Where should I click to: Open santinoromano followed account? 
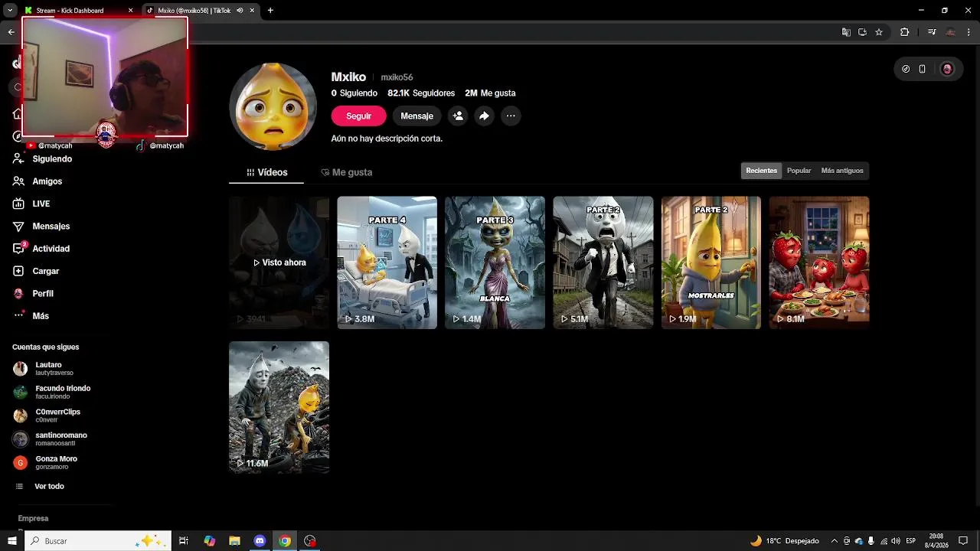[x=51, y=439]
